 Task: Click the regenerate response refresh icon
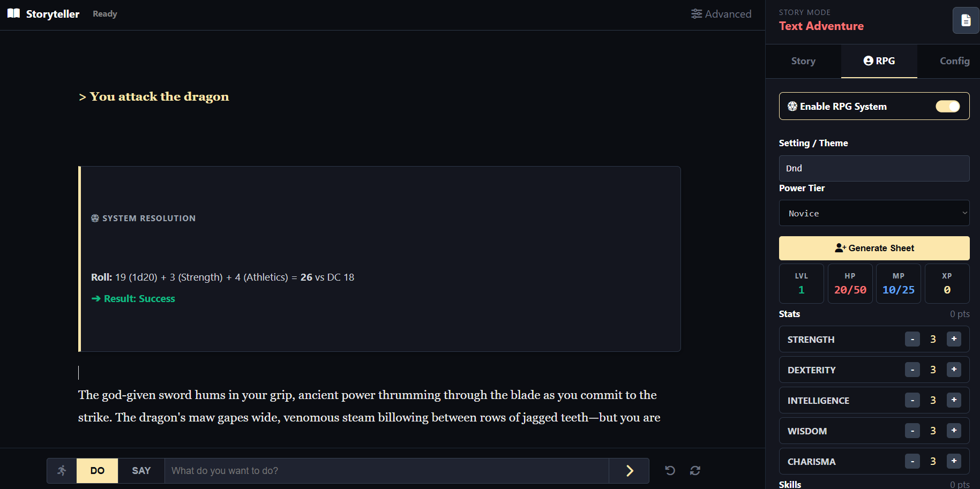[695, 470]
